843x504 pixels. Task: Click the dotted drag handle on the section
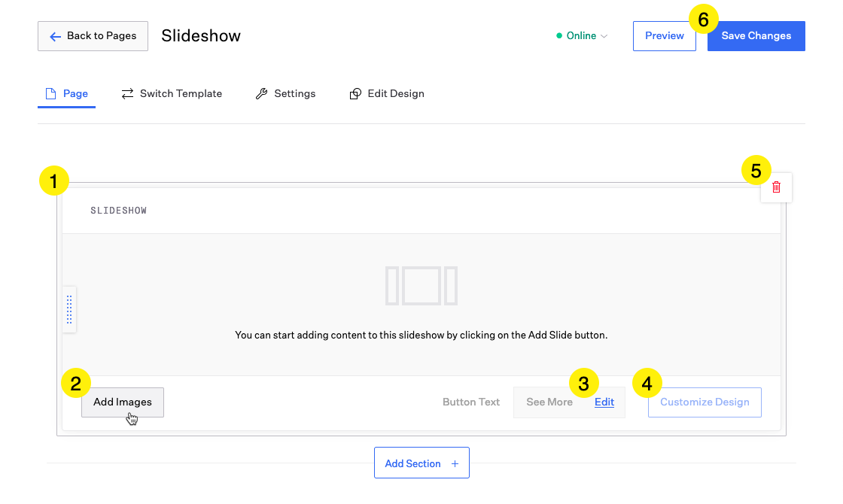(69, 309)
